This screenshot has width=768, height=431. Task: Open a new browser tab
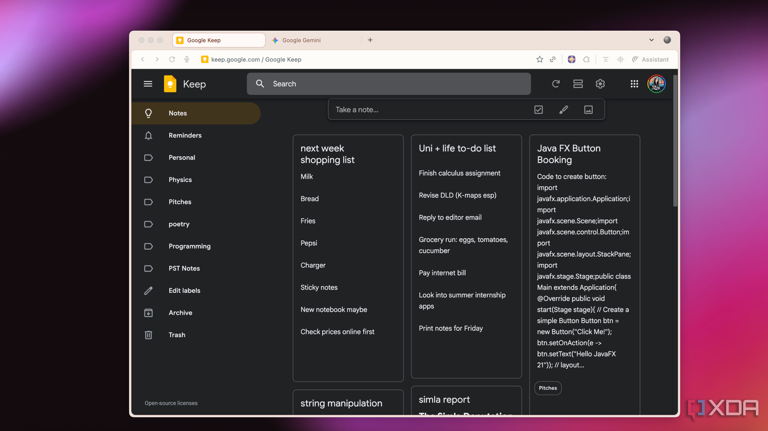[370, 40]
